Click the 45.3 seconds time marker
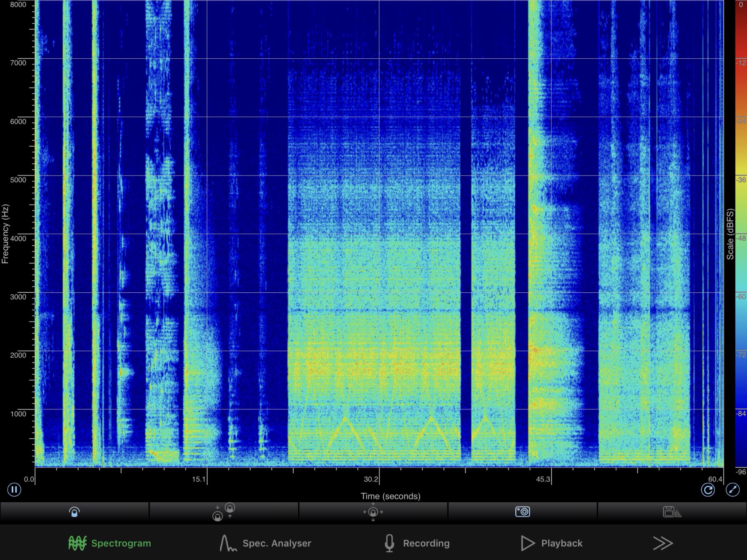This screenshot has height=560, width=747. [543, 479]
